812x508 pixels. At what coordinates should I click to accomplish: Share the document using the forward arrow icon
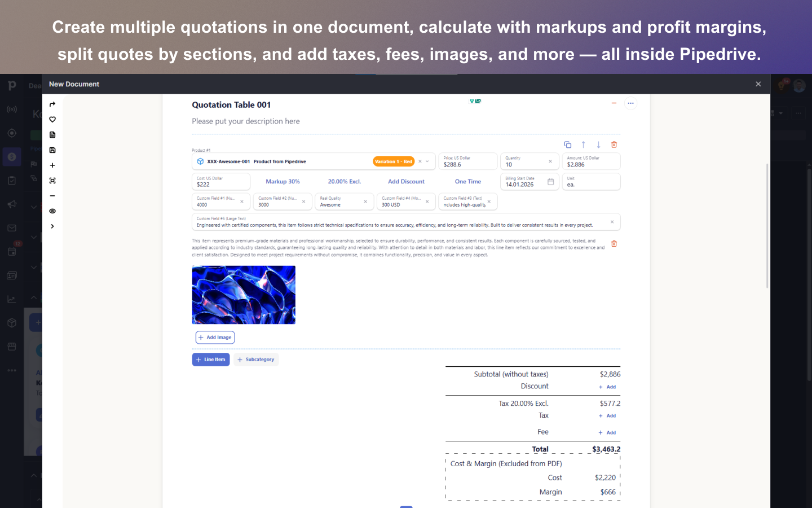[52, 104]
